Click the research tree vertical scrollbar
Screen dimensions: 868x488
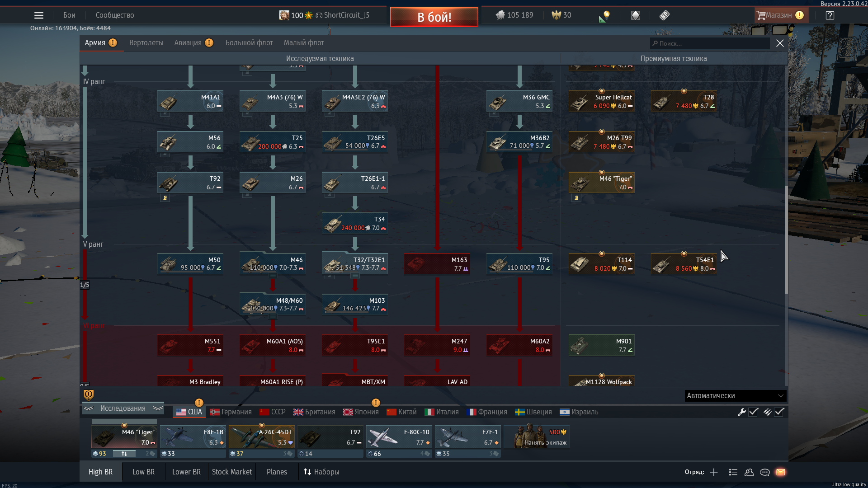786,239
